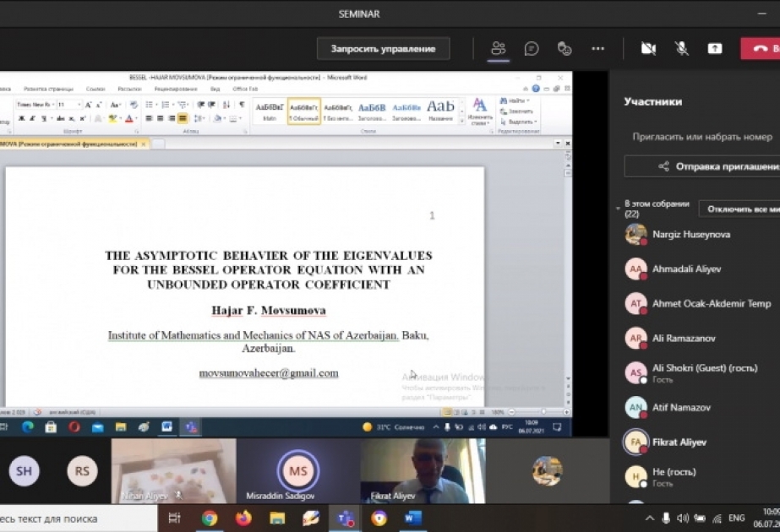Open Firefox from the taskbar
Viewport: 780px width, 532px height.
click(x=243, y=518)
